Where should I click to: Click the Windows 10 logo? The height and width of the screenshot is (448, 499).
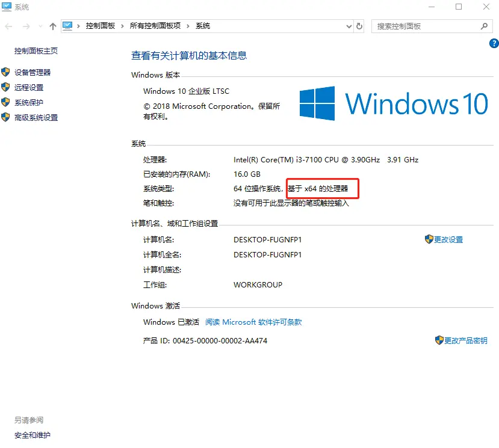[x=394, y=103]
